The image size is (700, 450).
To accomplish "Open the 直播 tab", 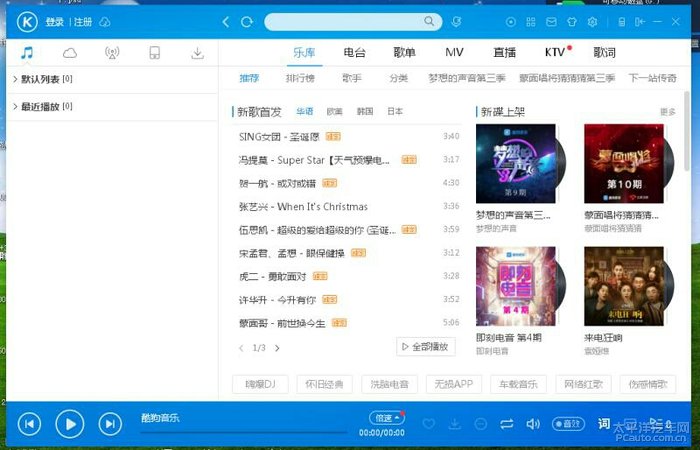I will click(504, 53).
